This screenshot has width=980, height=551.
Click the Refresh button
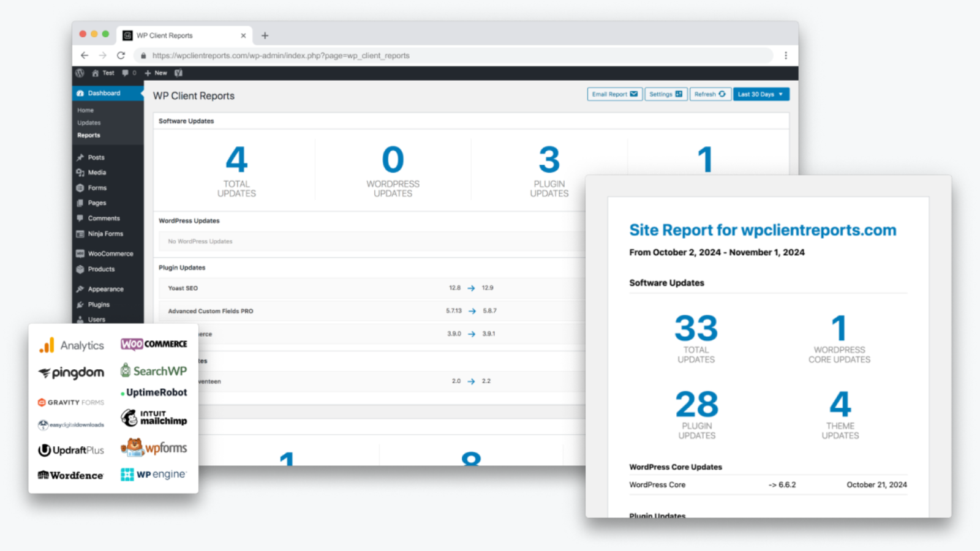pyautogui.click(x=710, y=94)
